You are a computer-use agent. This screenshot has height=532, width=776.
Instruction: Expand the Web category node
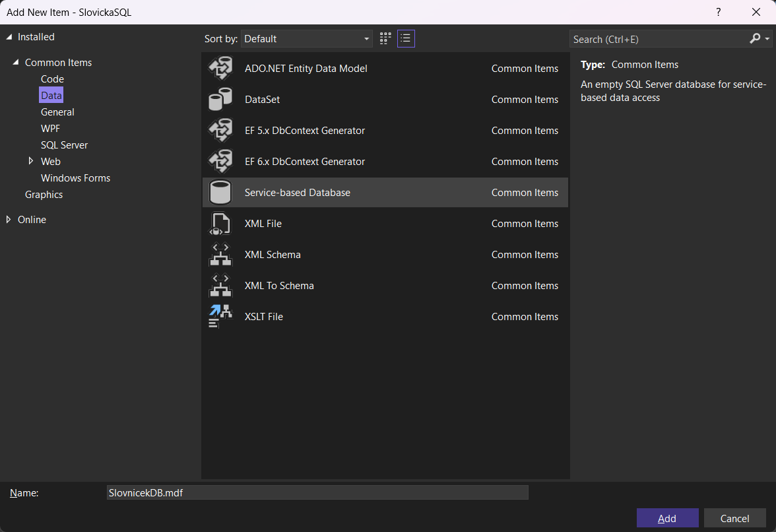coord(31,161)
